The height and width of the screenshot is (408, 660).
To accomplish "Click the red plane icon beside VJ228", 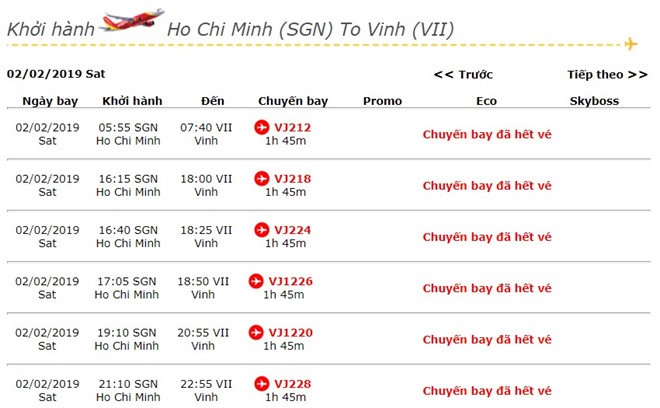I will coord(262,383).
